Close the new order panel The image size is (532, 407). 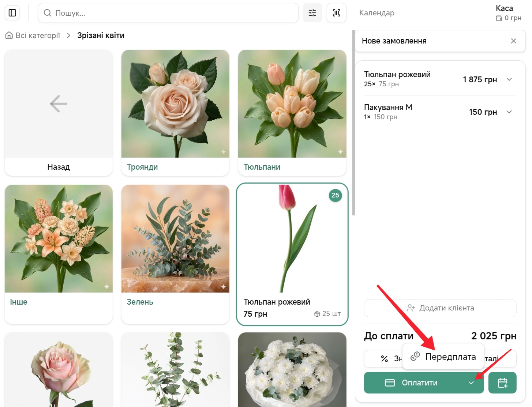point(513,41)
